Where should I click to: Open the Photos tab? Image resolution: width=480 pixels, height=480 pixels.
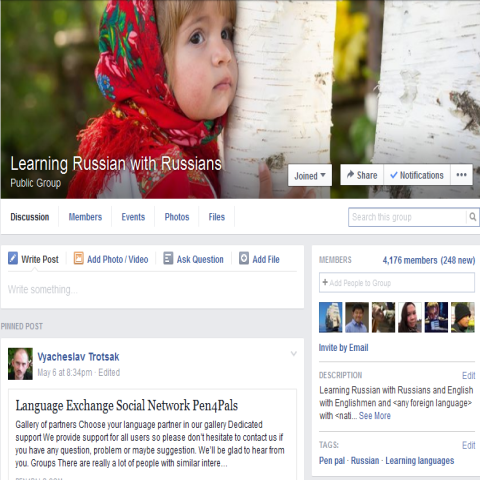(177, 217)
